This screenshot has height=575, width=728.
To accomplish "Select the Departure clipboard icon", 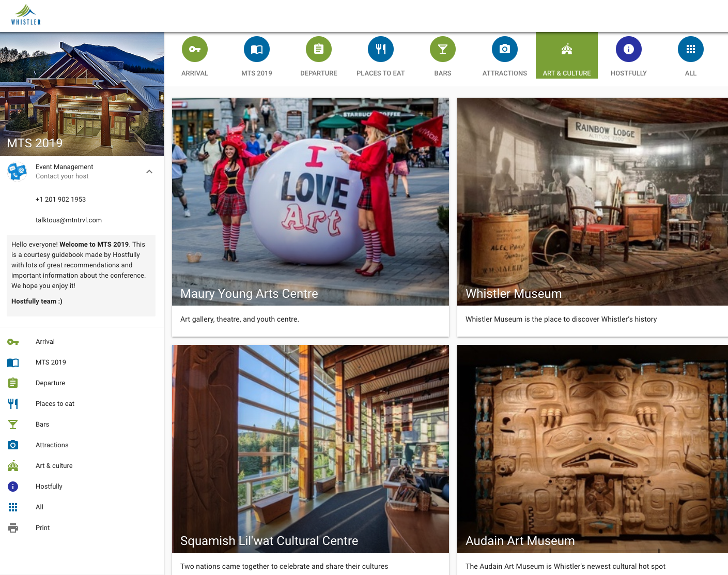I will 319,49.
